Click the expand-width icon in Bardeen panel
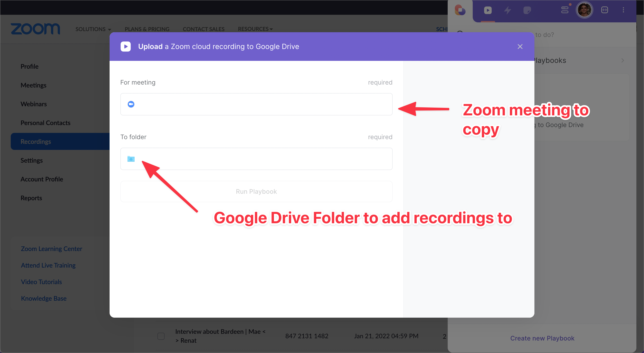Viewport: 644px width, 353px height. click(605, 10)
